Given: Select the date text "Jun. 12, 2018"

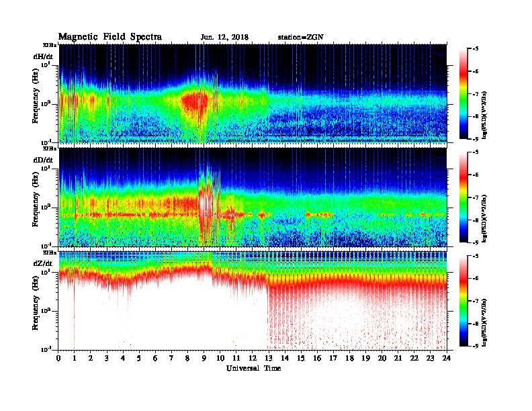Looking at the screenshot, I should [x=224, y=38].
